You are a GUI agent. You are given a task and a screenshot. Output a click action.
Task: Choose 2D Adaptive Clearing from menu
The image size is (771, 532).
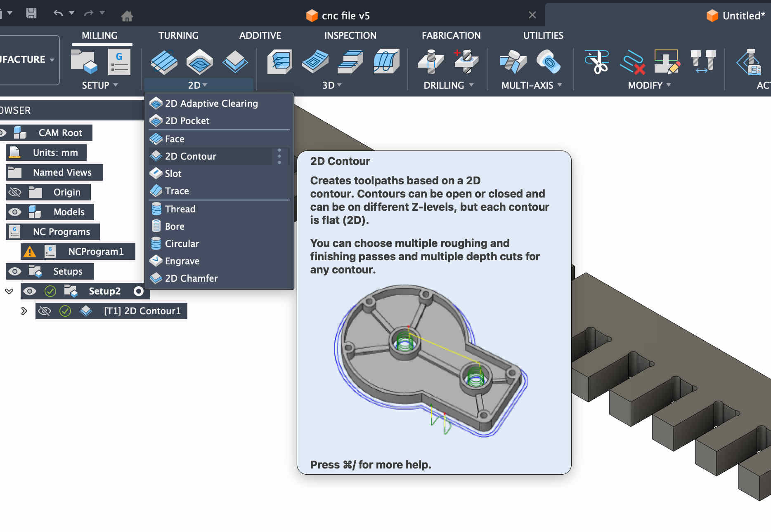pos(219,104)
